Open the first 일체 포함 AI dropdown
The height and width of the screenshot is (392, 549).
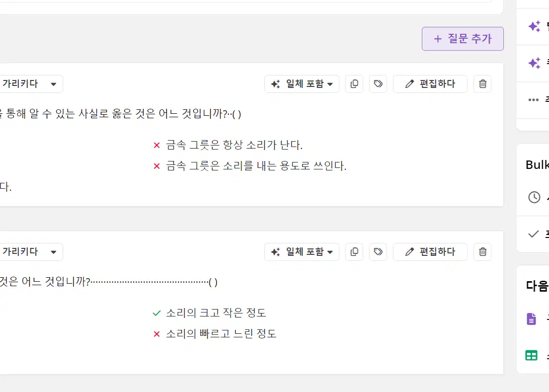tap(302, 84)
